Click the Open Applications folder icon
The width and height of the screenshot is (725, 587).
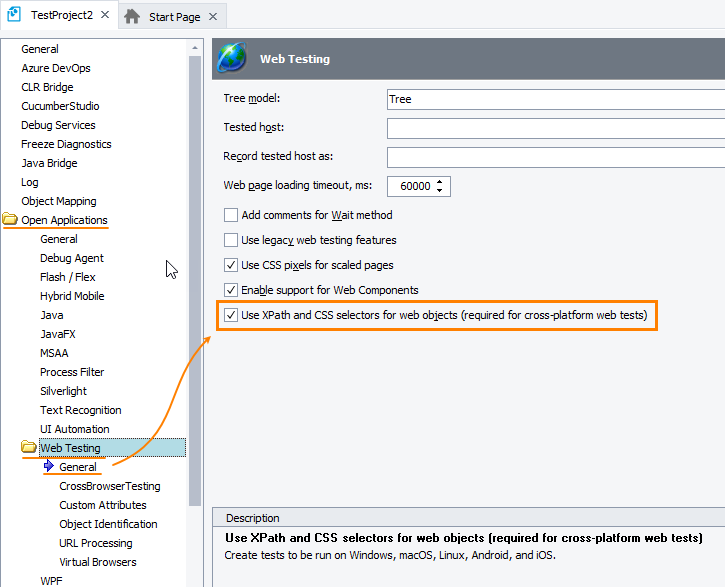[10, 220]
